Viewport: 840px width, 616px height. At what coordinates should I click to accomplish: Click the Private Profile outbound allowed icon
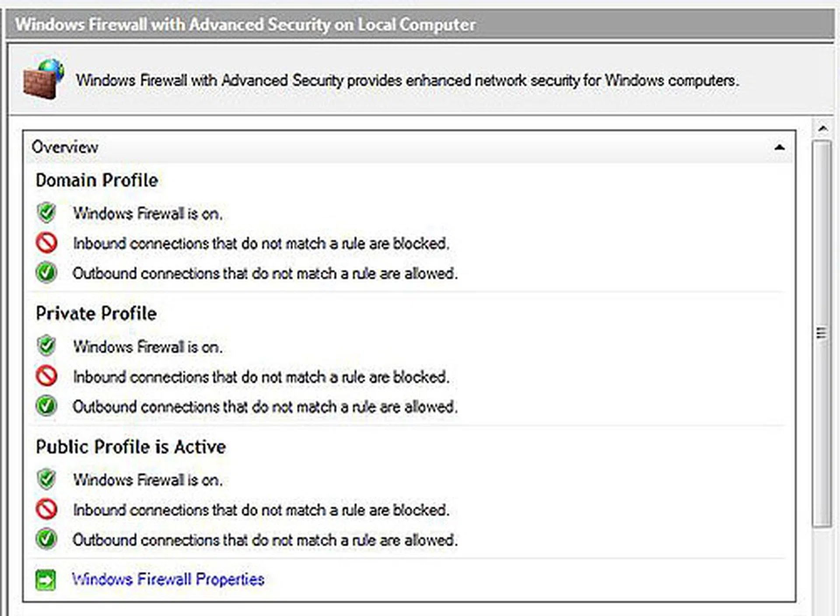45,406
